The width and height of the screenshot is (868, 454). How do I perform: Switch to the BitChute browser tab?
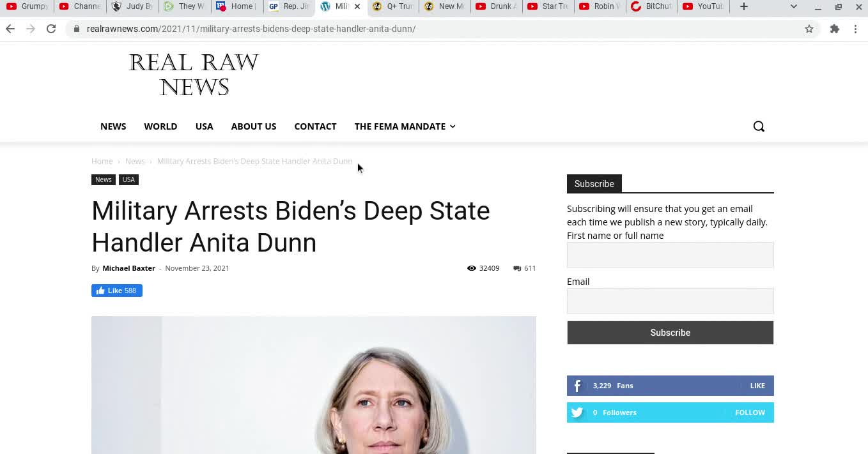click(651, 6)
